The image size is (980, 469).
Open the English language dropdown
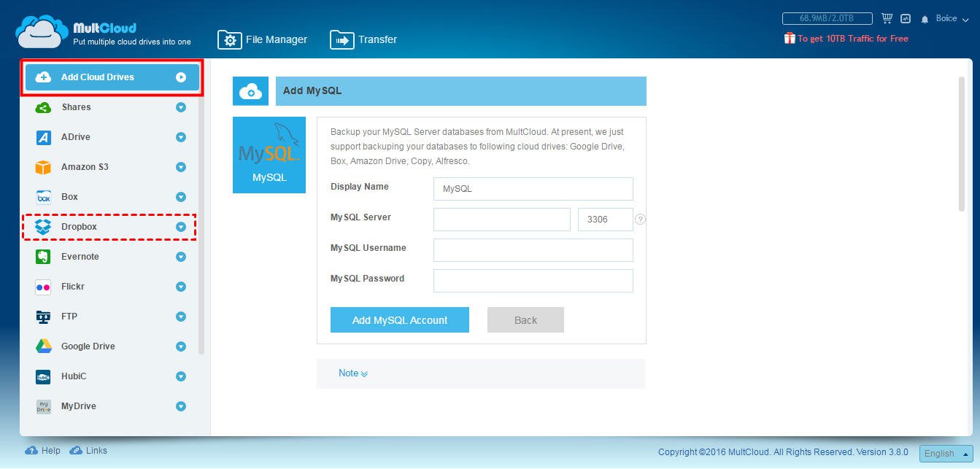pyautogui.click(x=946, y=454)
